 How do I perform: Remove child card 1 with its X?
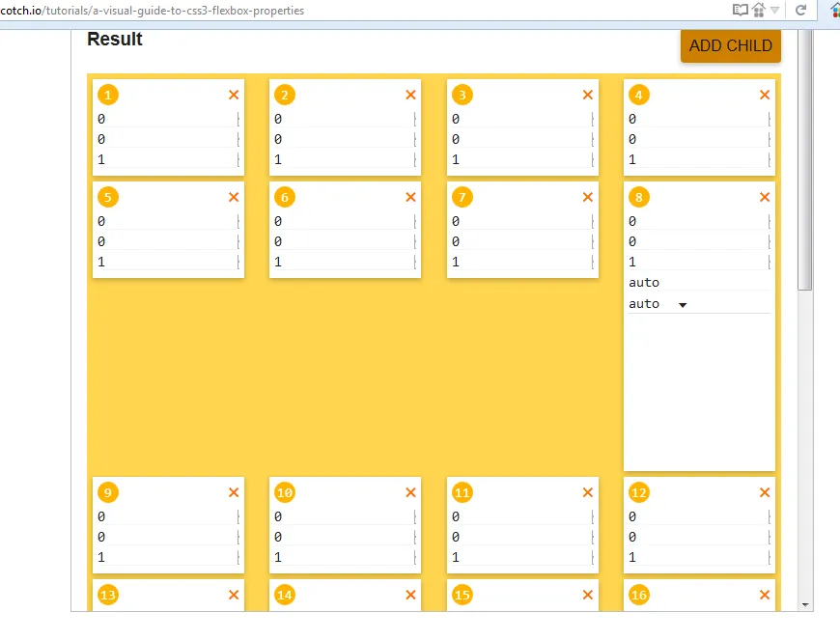234,95
